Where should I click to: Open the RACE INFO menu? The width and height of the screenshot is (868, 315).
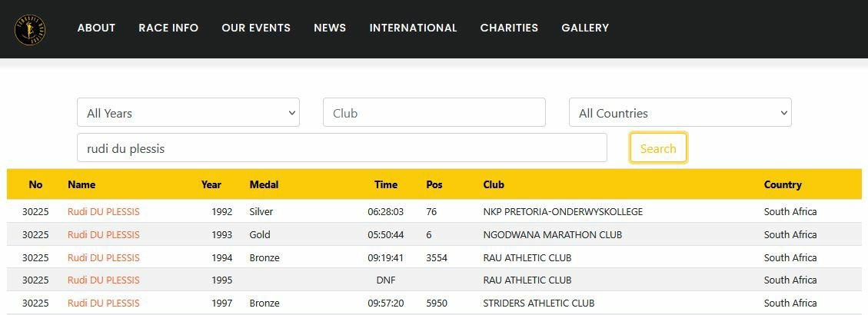tap(168, 28)
